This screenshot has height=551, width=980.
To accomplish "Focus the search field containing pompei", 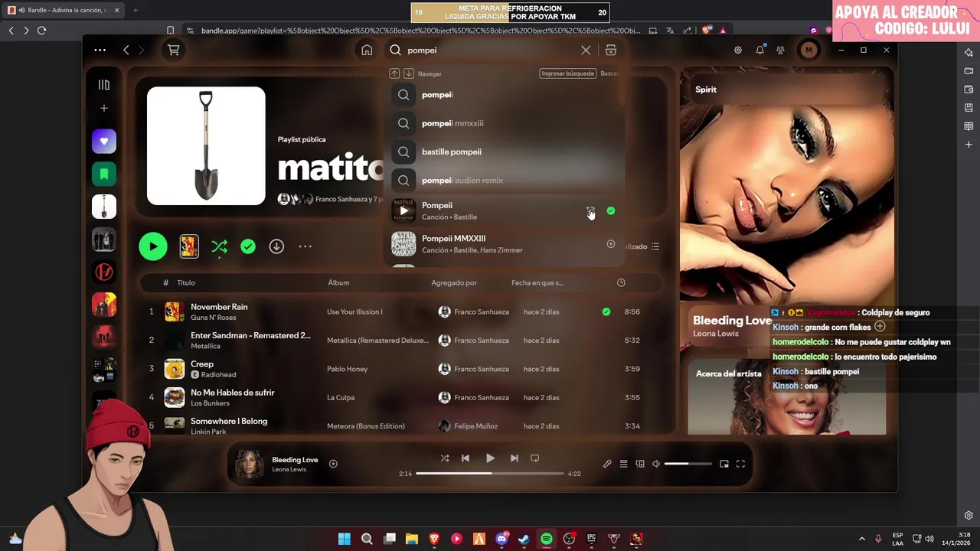I will pyautogui.click(x=490, y=50).
